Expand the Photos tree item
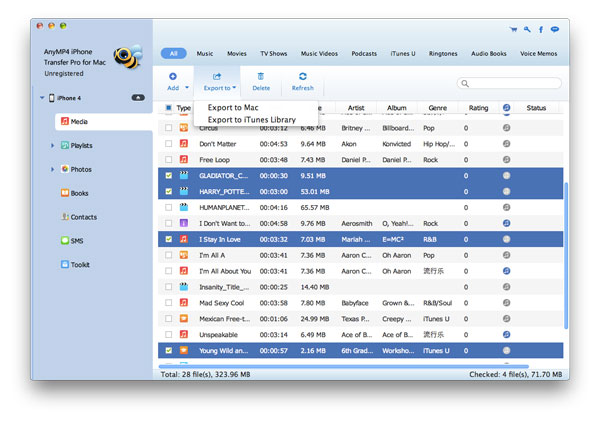The height and width of the screenshot is (422, 600). coord(52,169)
